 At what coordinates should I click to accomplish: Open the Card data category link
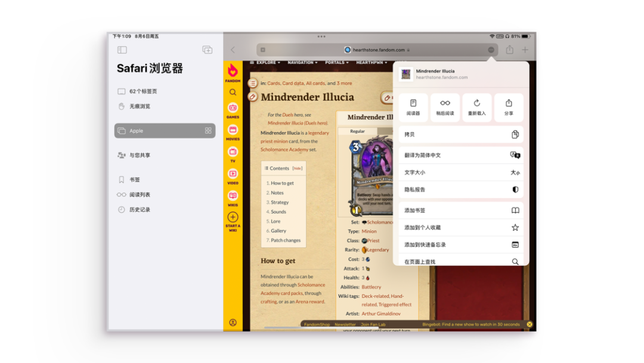pyautogui.click(x=293, y=83)
